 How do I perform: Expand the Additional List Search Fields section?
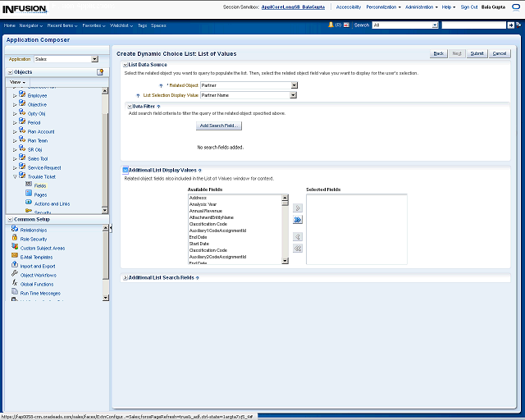(125, 278)
